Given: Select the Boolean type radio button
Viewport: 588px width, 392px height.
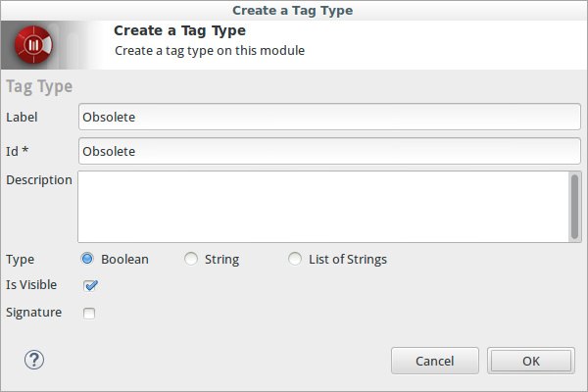Looking at the screenshot, I should click(87, 260).
